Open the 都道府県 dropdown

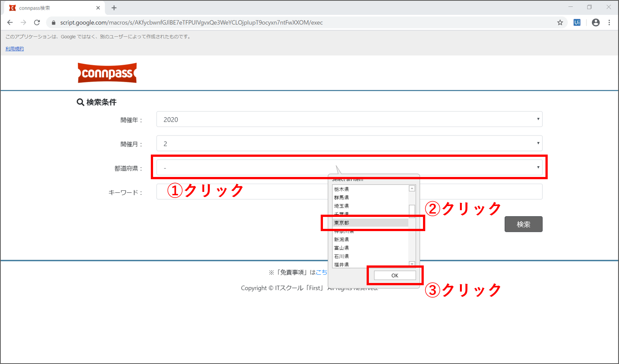click(349, 168)
